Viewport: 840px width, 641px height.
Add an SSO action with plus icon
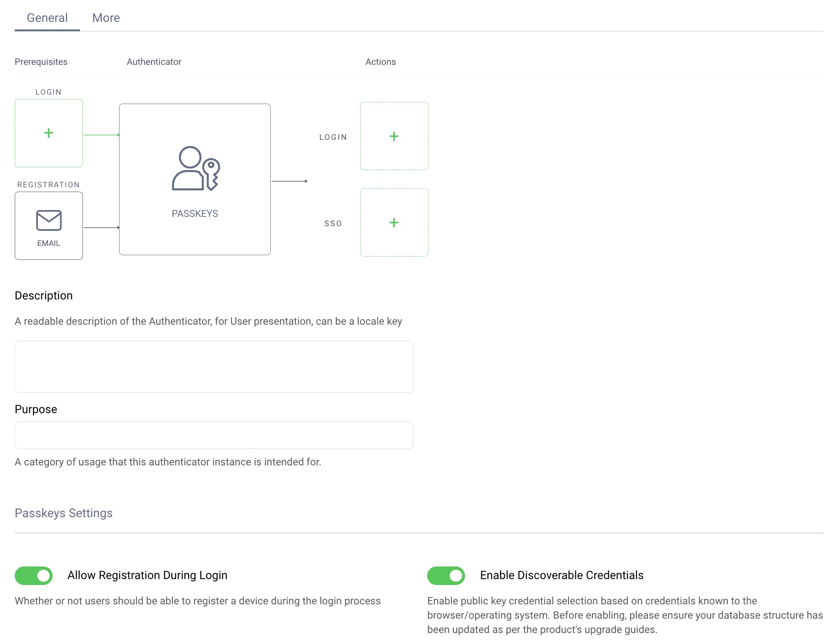(x=394, y=222)
